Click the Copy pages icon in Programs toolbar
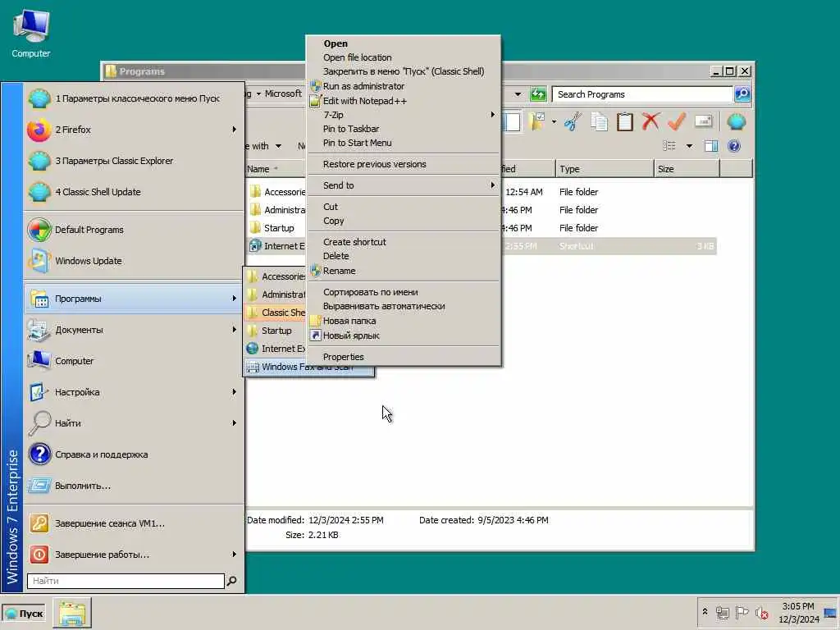The height and width of the screenshot is (630, 840). 599,122
